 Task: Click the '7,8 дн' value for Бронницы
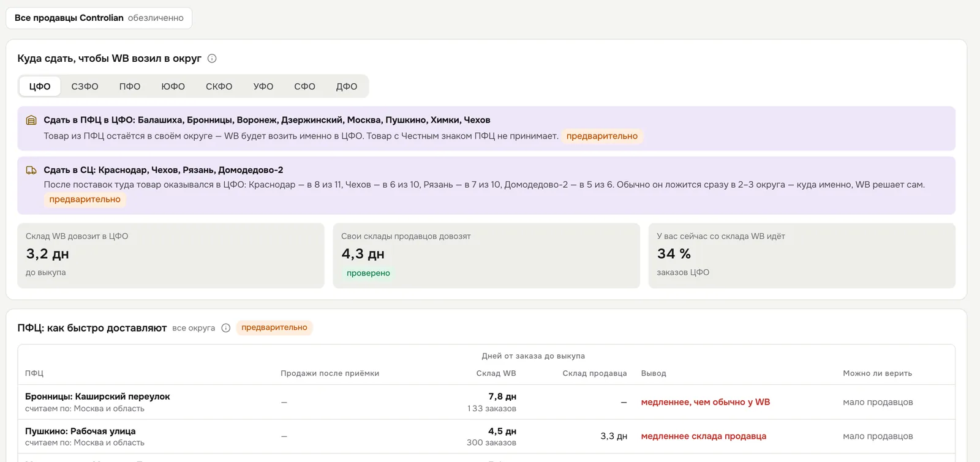(x=502, y=397)
